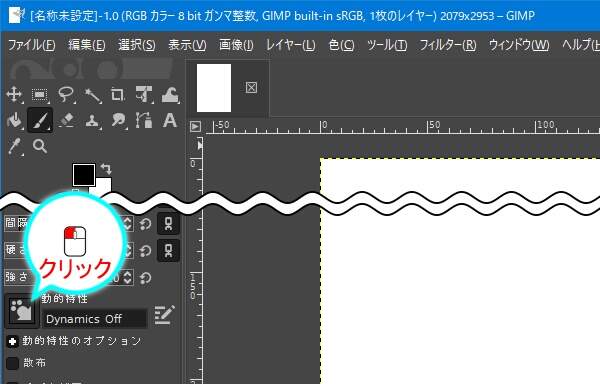
Task: Select the Text tool
Action: click(170, 120)
